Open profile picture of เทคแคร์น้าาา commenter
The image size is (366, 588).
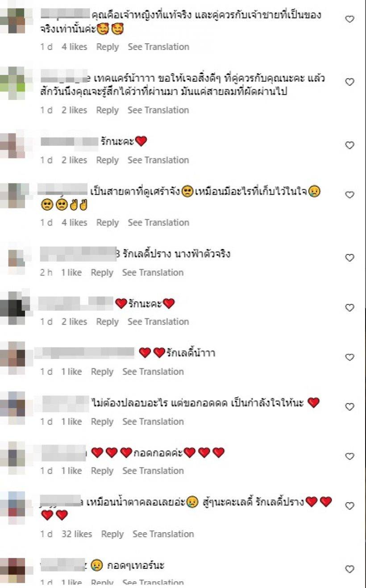[12, 83]
